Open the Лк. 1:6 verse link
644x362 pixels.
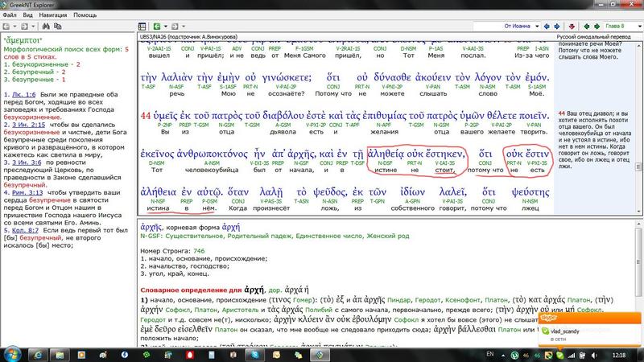tap(23, 93)
